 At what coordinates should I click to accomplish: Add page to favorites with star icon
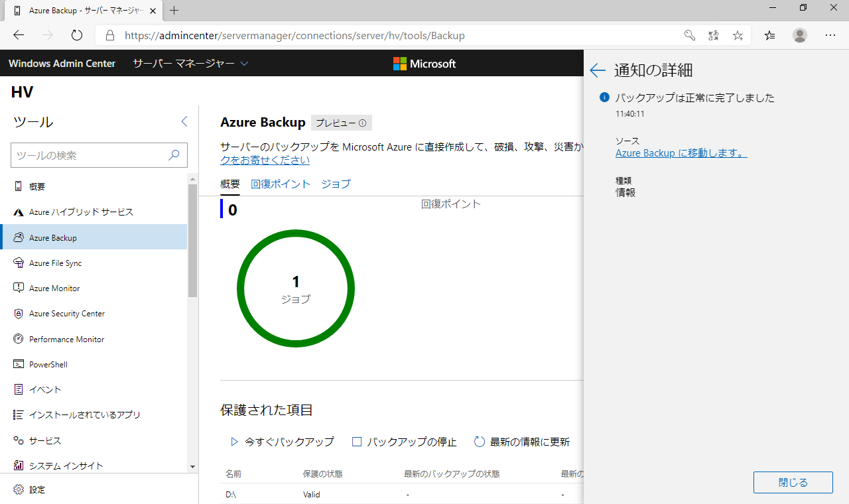pyautogui.click(x=738, y=35)
